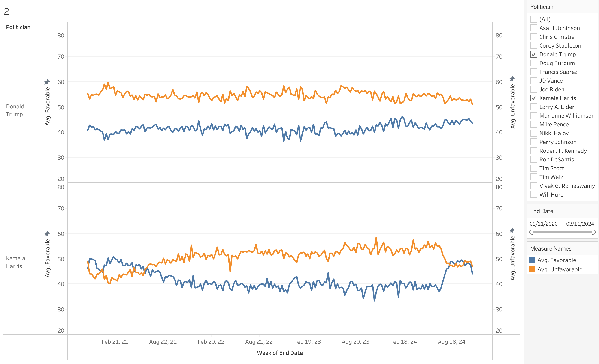Check the (All) politicians checkbox
599x364 pixels.
point(534,19)
